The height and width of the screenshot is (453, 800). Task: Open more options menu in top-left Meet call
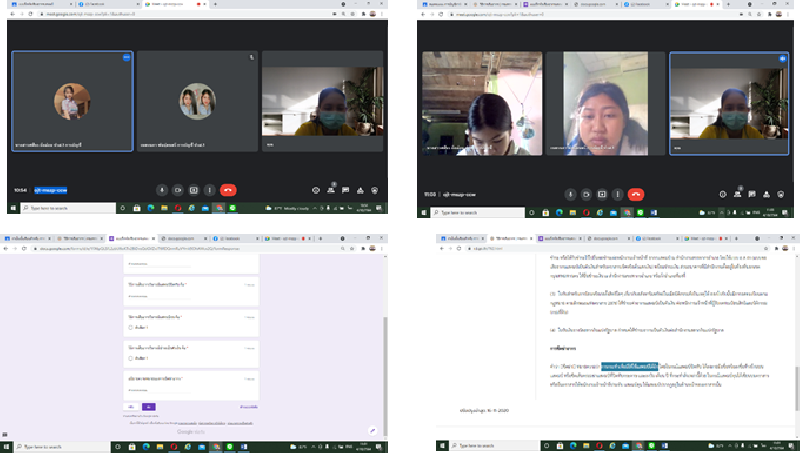211,189
